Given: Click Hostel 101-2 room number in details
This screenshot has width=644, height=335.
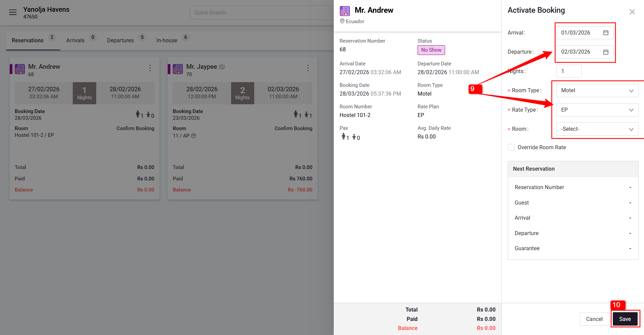Looking at the screenshot, I should (355, 115).
